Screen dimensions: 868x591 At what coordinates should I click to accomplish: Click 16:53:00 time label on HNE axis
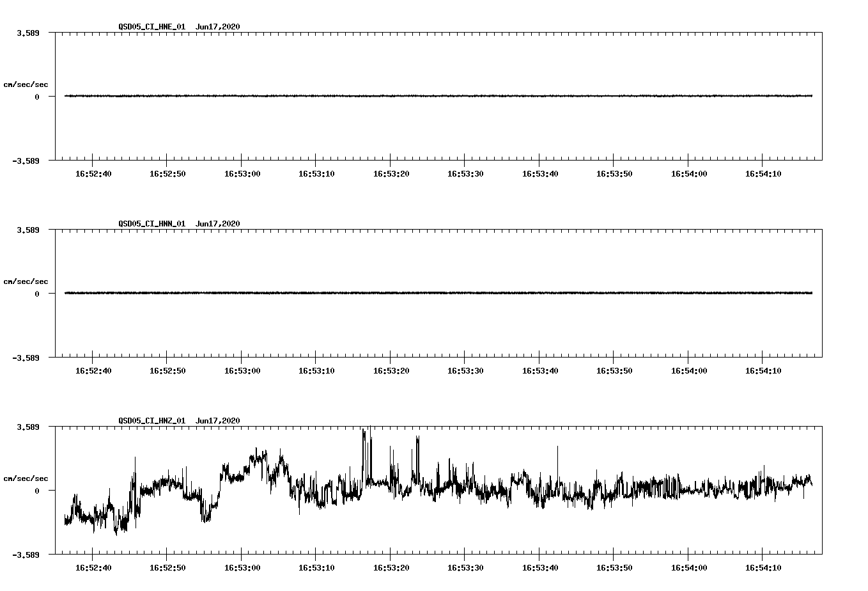click(242, 174)
